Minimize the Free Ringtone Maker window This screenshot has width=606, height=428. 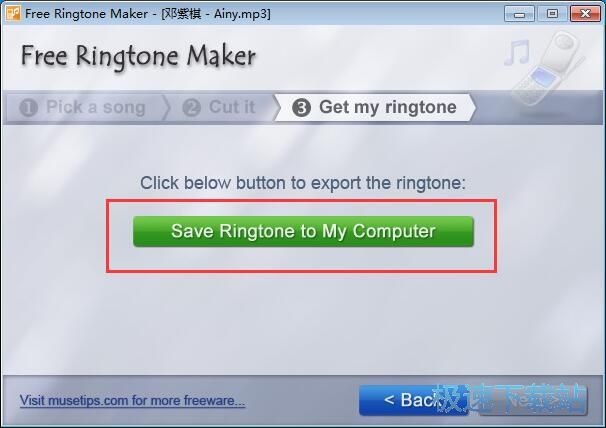pos(519,14)
